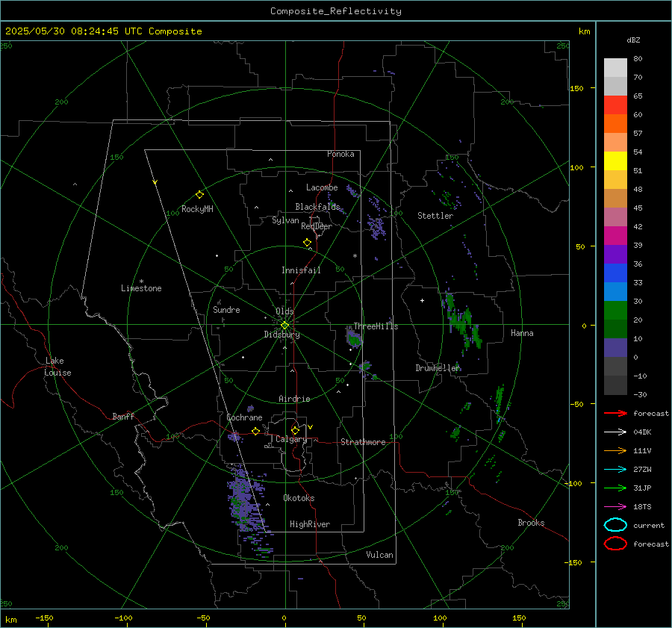
Task: Click the yellow V marker northwest of RockyMH
Action: pos(155,182)
